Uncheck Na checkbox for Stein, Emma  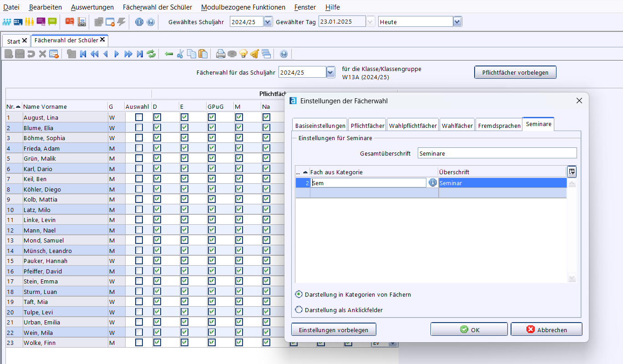point(266,281)
